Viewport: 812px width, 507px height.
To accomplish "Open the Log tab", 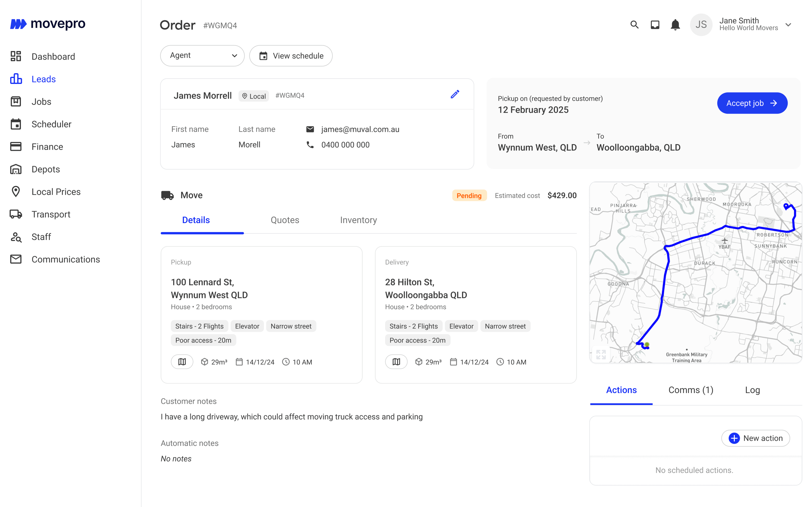I will click(x=753, y=390).
